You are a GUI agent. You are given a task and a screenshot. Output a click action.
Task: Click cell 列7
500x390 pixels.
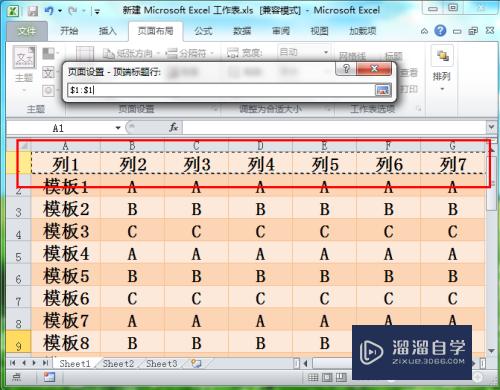452,163
